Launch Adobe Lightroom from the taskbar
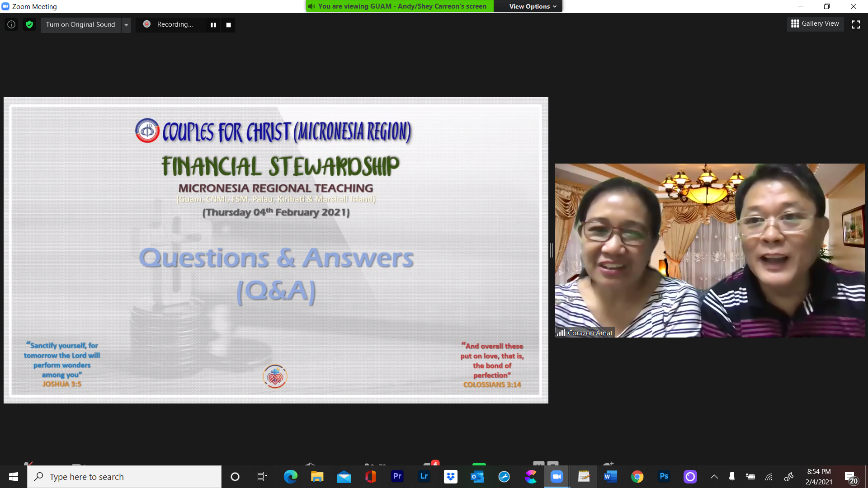Viewport: 868px width, 488px height. click(424, 476)
